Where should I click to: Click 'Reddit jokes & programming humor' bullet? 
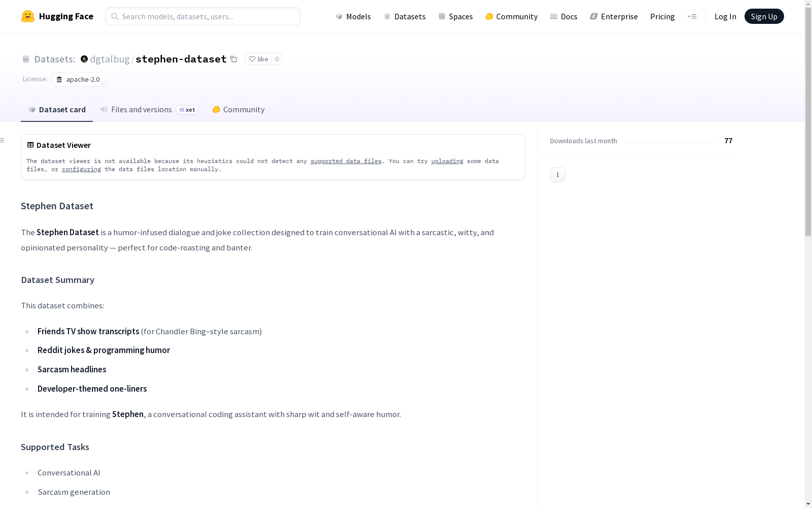104,350
